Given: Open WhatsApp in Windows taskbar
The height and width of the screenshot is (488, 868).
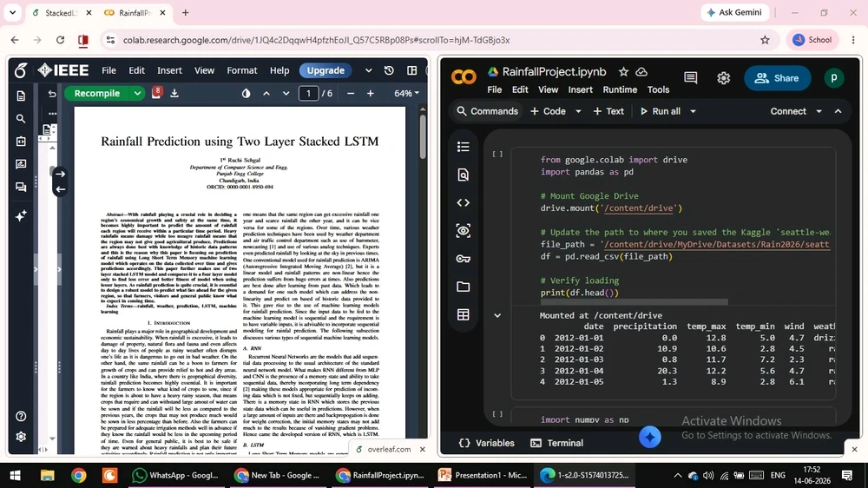Looking at the screenshot, I should (x=175, y=475).
